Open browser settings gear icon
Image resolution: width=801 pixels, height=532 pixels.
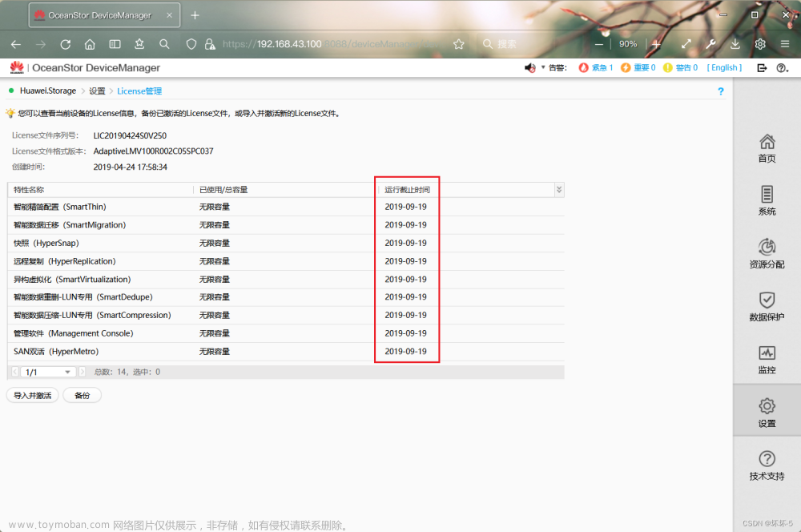[760, 44]
